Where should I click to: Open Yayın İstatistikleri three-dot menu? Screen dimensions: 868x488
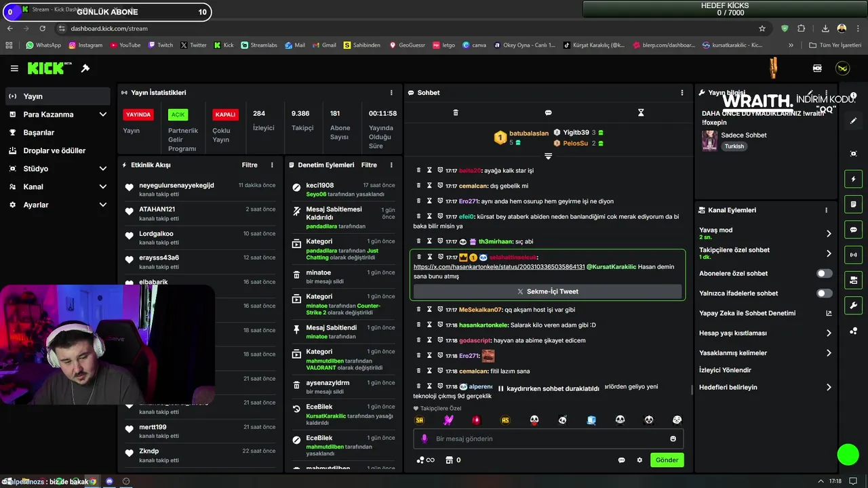[x=391, y=93]
